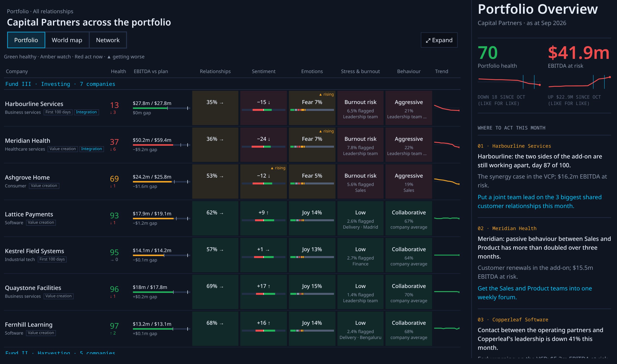
Task: Open Lattice Payments' Low stress cell
Action: pyautogui.click(x=360, y=218)
